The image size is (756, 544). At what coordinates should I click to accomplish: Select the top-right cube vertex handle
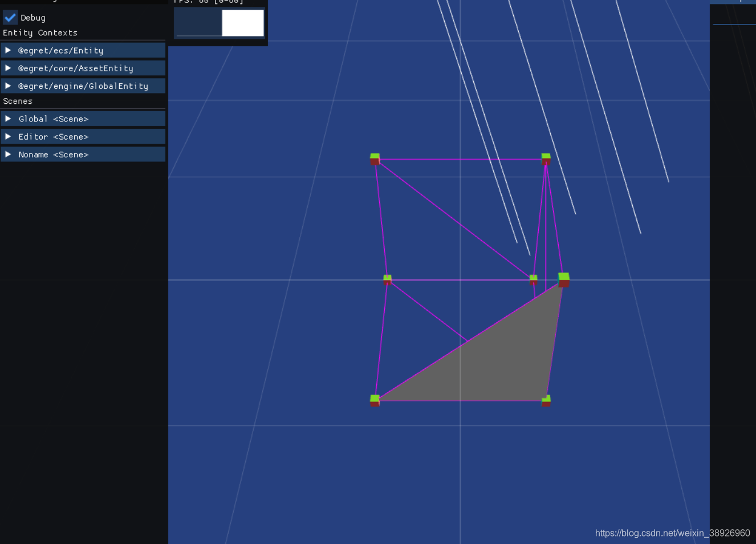(546, 159)
